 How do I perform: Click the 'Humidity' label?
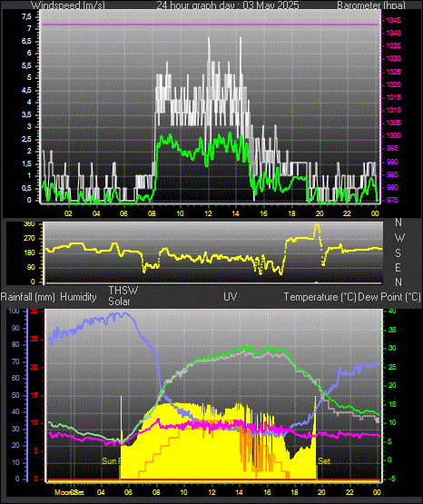78,297
